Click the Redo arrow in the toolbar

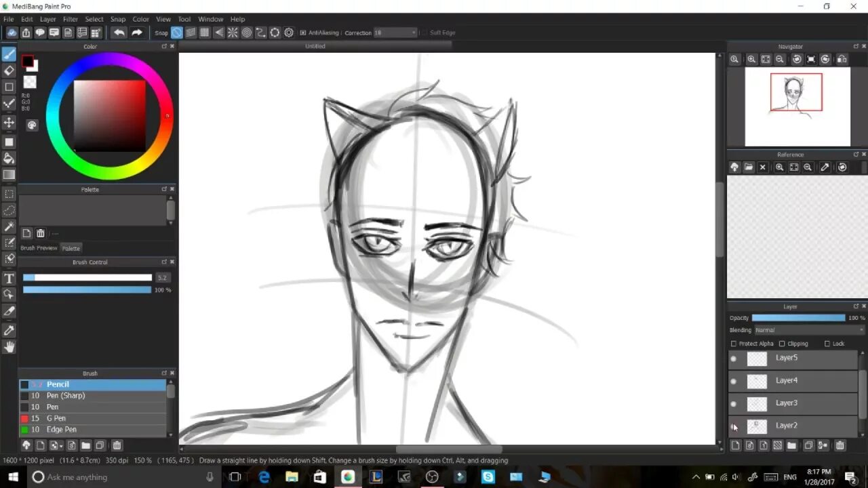point(137,33)
